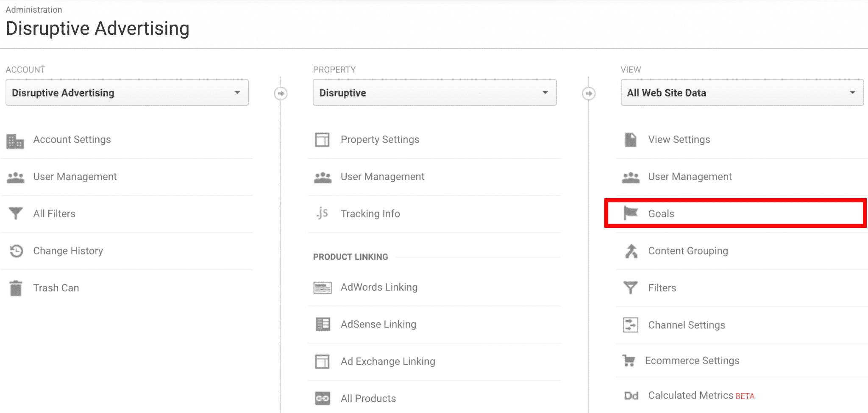Click the Disruptive Advertising page heading
Image resolution: width=868 pixels, height=413 pixels.
point(97,29)
